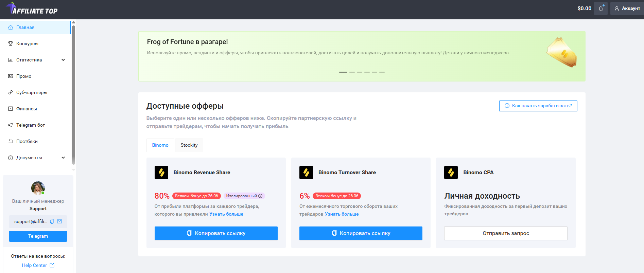Click the Как начать зарабатывать button

tap(538, 106)
